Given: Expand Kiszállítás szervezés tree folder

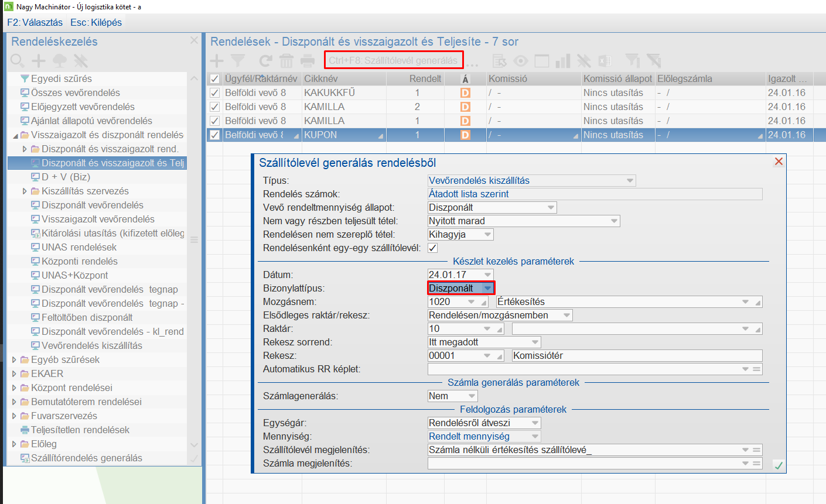Looking at the screenshot, I should 25,191.
